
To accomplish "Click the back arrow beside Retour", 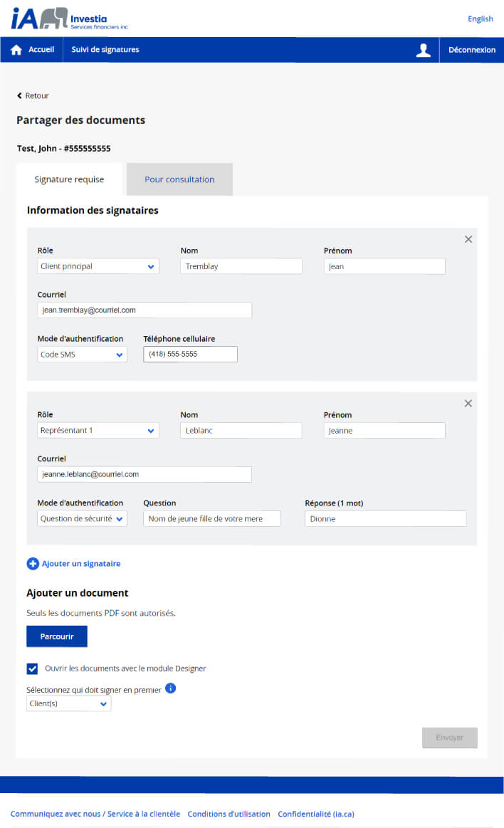I will pyautogui.click(x=19, y=95).
